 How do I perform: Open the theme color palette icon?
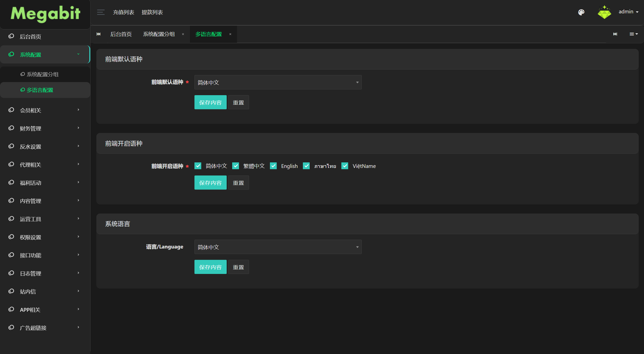[x=581, y=12]
